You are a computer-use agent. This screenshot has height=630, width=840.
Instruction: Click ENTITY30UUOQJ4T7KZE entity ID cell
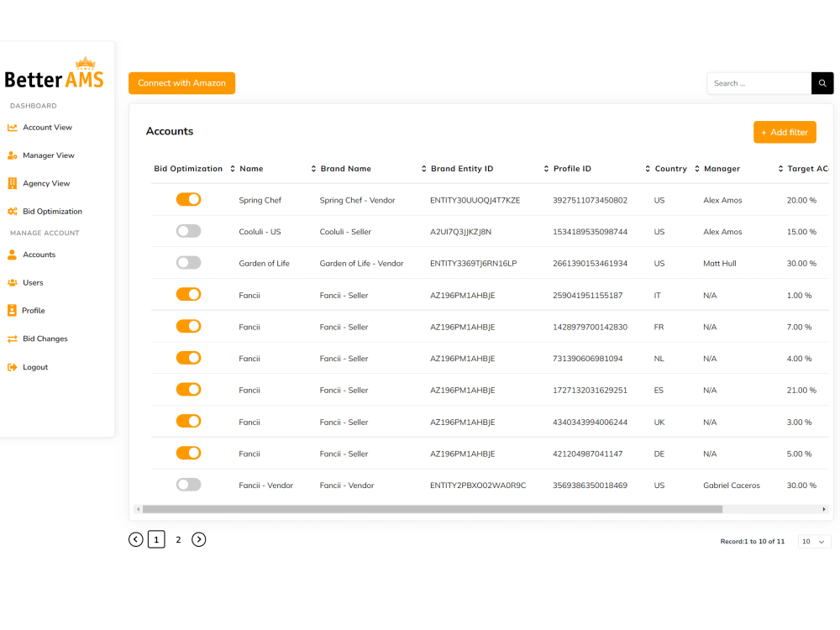pos(475,201)
